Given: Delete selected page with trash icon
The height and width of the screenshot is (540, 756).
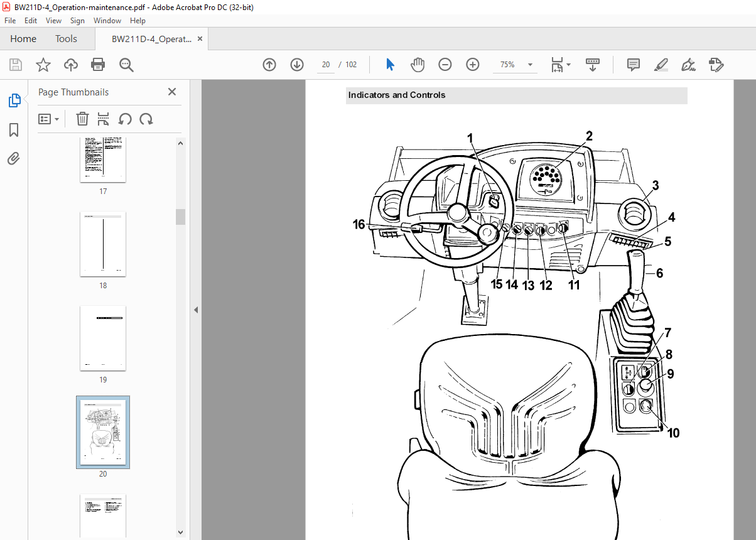Looking at the screenshot, I should click(82, 119).
